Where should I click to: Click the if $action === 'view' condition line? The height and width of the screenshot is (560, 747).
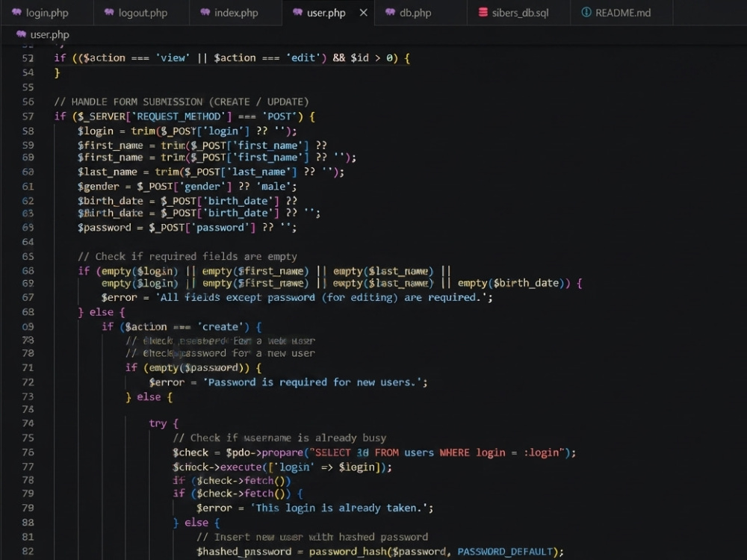[x=232, y=58]
